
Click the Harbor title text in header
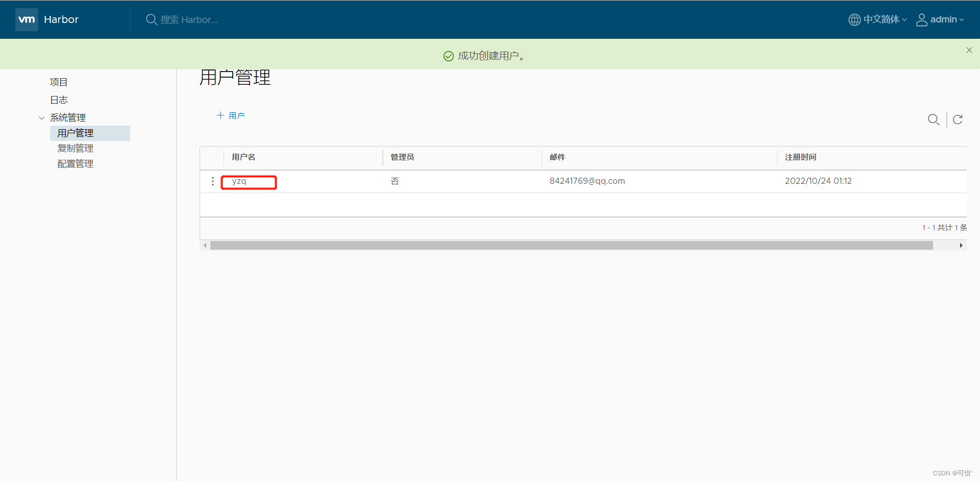[61, 19]
